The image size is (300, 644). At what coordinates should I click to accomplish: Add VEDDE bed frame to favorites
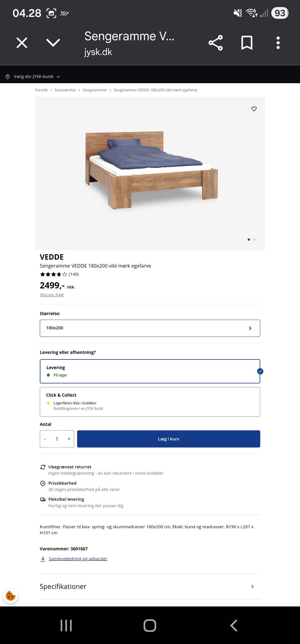tap(254, 109)
